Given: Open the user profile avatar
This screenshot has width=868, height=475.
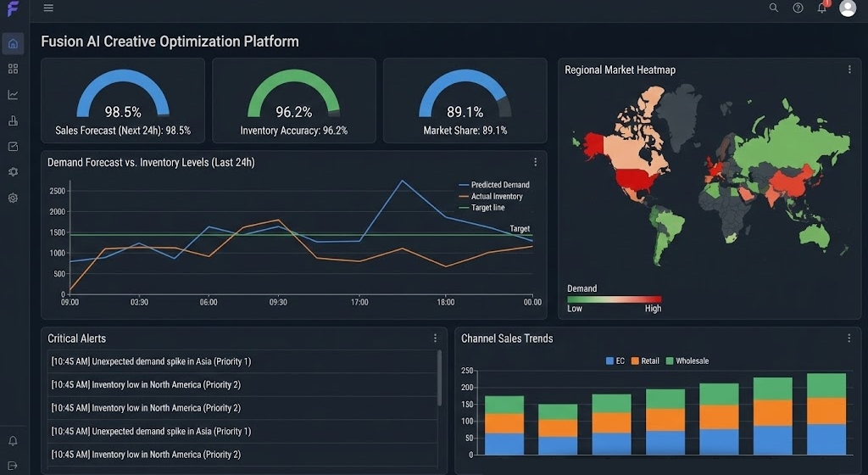Looking at the screenshot, I should click(x=848, y=8).
